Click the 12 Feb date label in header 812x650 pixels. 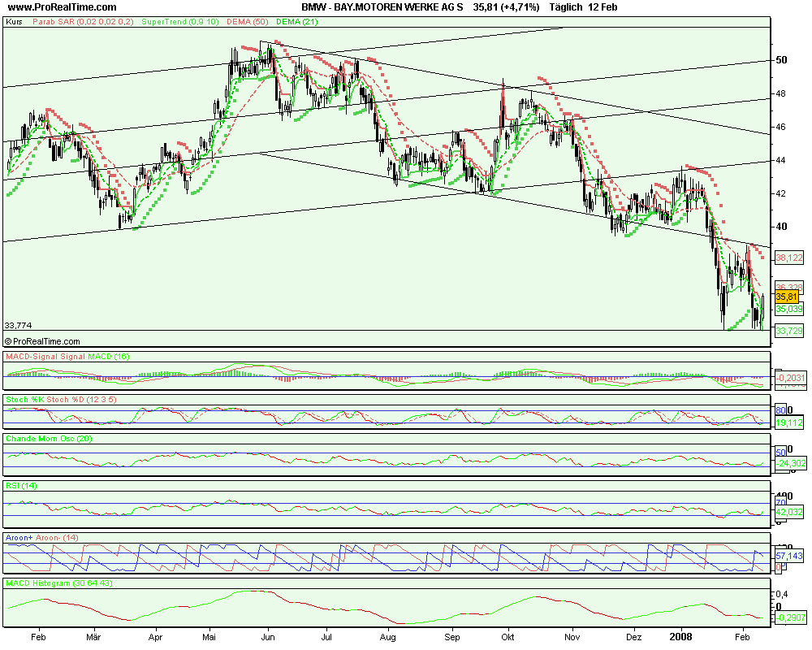(x=603, y=7)
